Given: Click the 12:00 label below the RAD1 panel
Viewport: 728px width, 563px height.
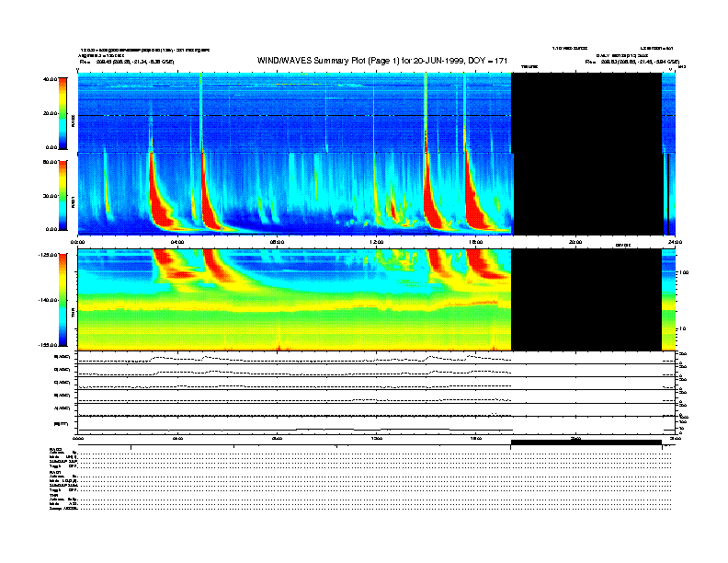Looking at the screenshot, I should [377, 242].
